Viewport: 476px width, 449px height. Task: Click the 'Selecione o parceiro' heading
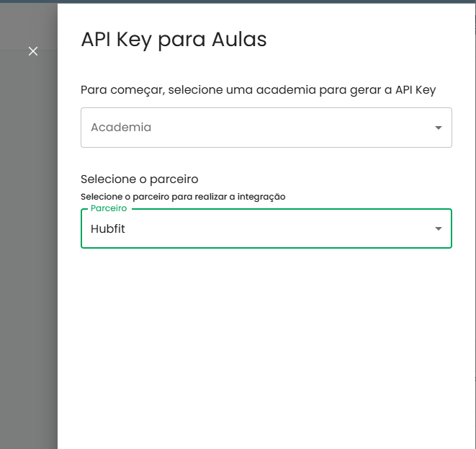click(x=139, y=179)
